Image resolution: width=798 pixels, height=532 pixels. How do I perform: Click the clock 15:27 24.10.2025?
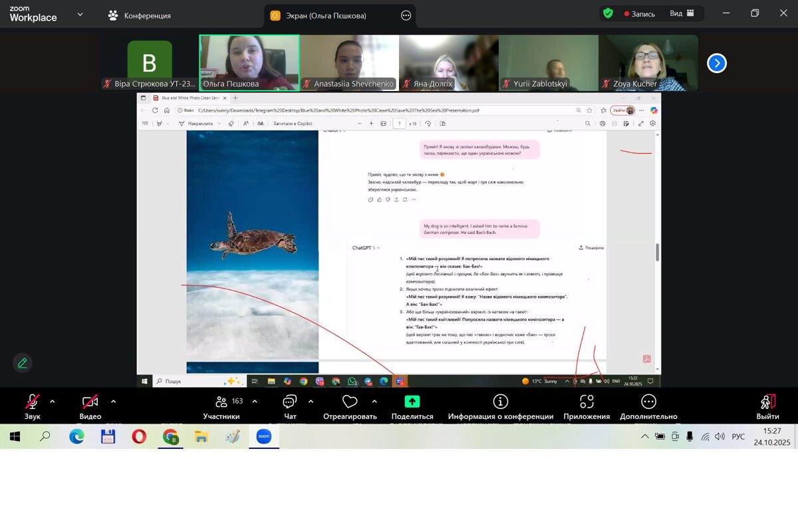[772, 436]
